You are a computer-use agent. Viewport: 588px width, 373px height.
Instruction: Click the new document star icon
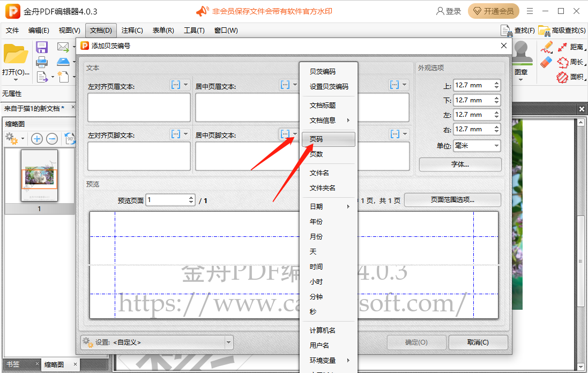pyautogui.click(x=63, y=77)
